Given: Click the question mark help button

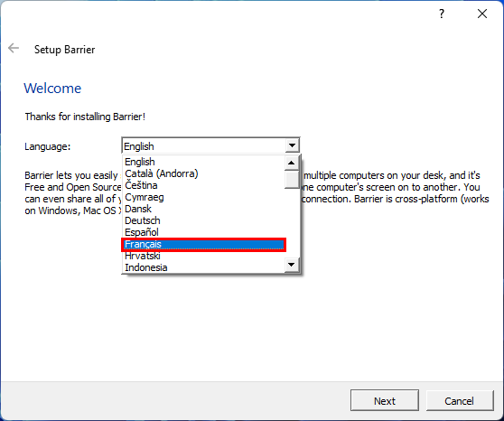Looking at the screenshot, I should (x=442, y=14).
